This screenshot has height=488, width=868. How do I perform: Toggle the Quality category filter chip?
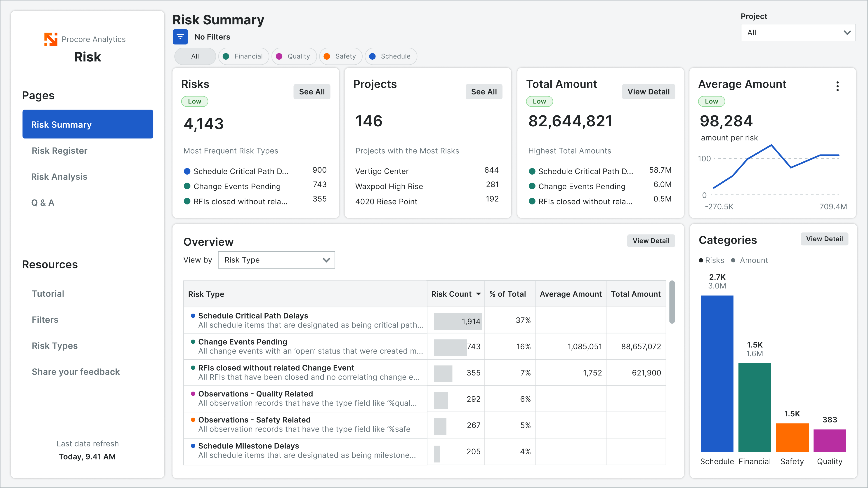(294, 56)
